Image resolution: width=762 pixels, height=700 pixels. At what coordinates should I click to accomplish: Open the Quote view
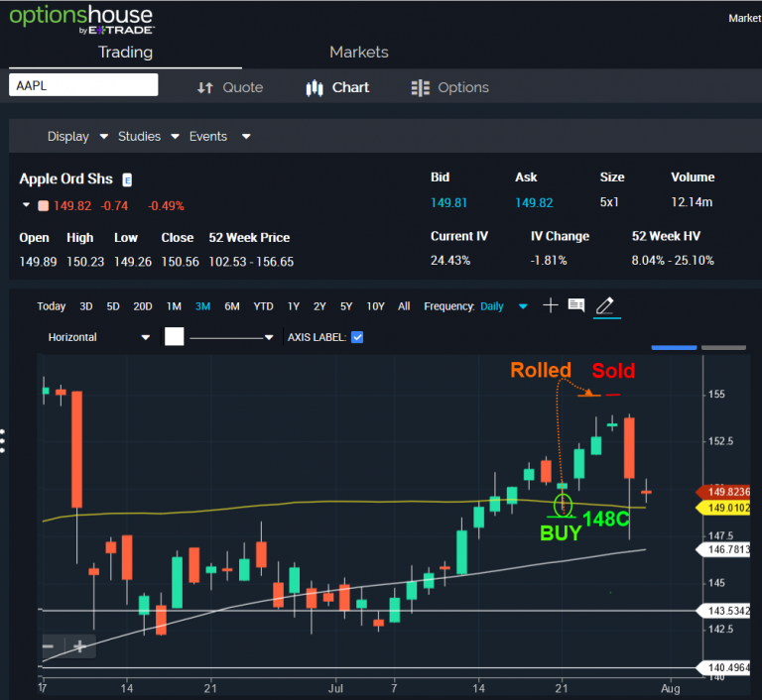click(x=242, y=87)
